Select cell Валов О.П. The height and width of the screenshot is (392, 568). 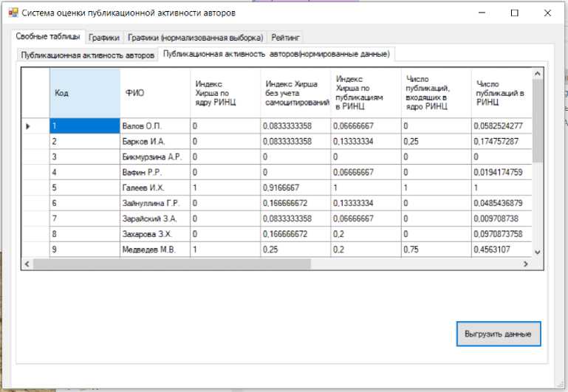coord(155,126)
